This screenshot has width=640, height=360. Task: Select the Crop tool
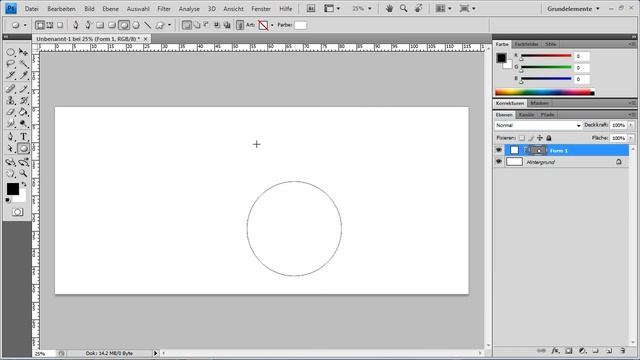click(x=11, y=75)
